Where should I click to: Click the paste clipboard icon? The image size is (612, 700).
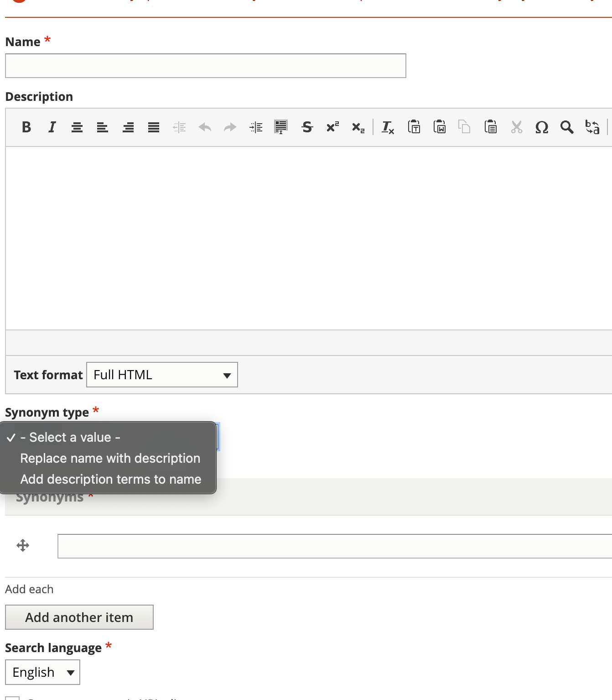click(x=491, y=127)
